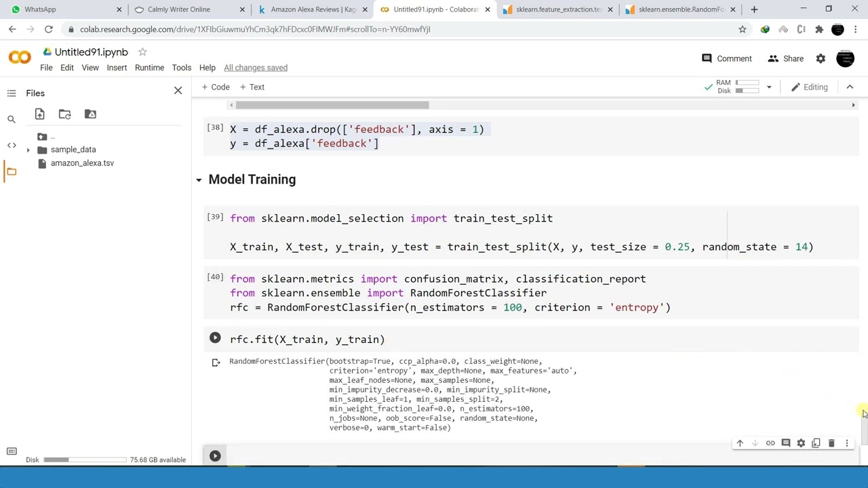Switch to the WhatsApp browser tab
The height and width of the screenshot is (488, 868).
click(x=66, y=9)
